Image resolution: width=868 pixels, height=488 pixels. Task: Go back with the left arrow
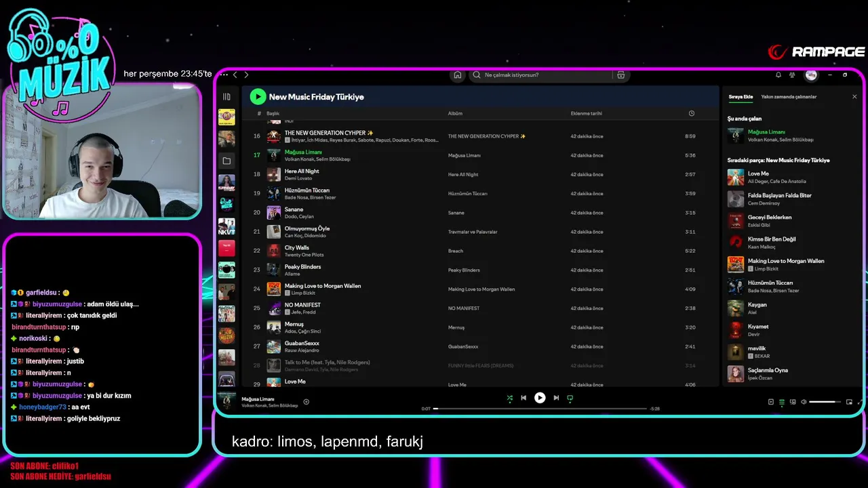tap(235, 75)
